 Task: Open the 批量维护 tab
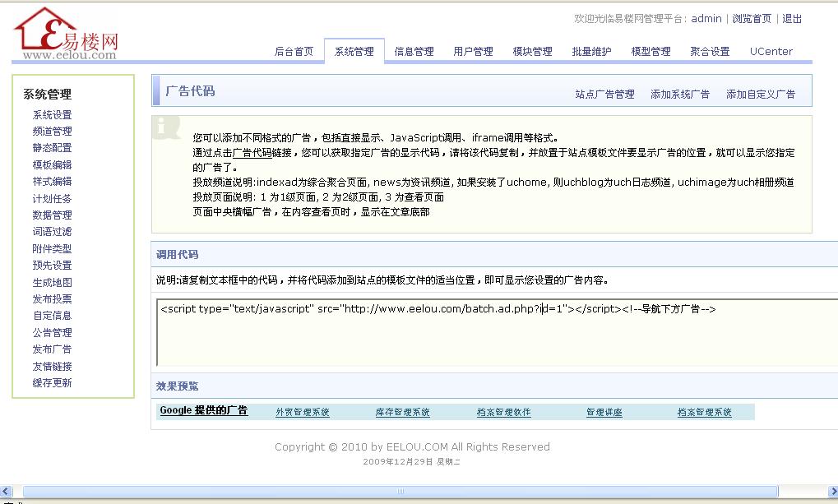pyautogui.click(x=591, y=51)
